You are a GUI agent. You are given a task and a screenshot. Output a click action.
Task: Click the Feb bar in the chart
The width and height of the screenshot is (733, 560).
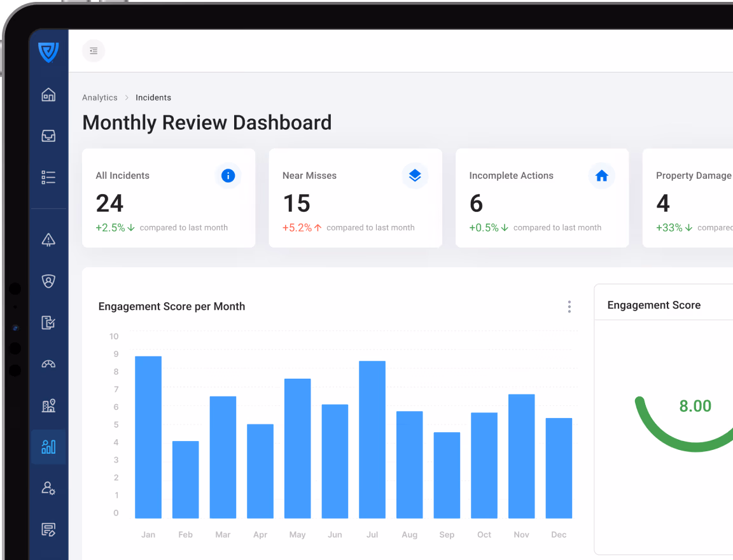186,480
